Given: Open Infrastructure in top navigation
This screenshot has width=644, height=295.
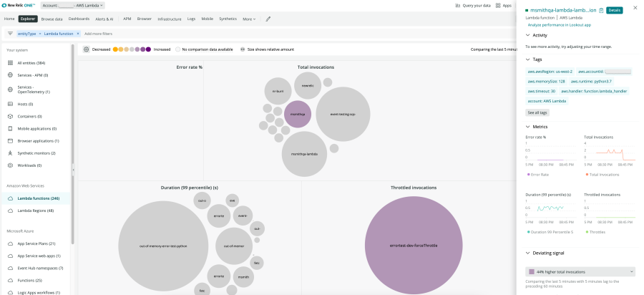Looking at the screenshot, I should (x=169, y=19).
